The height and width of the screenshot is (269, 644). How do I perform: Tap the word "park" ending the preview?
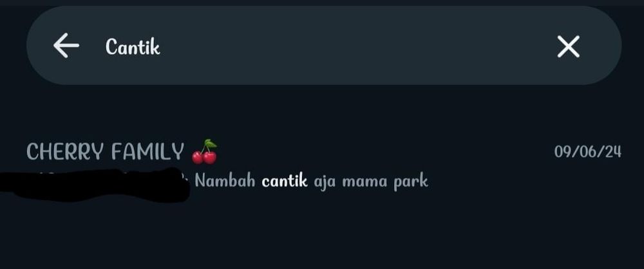411,182
